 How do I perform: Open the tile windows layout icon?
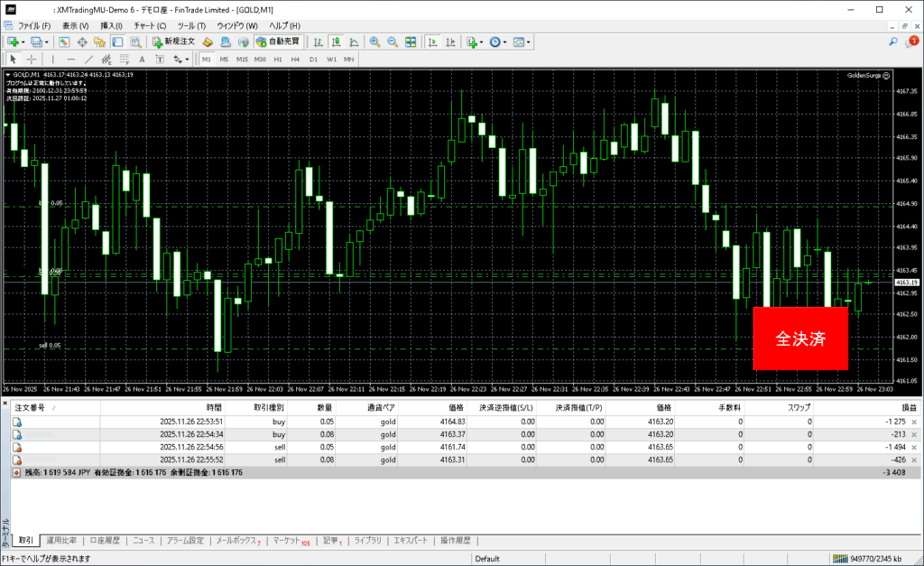(411, 42)
